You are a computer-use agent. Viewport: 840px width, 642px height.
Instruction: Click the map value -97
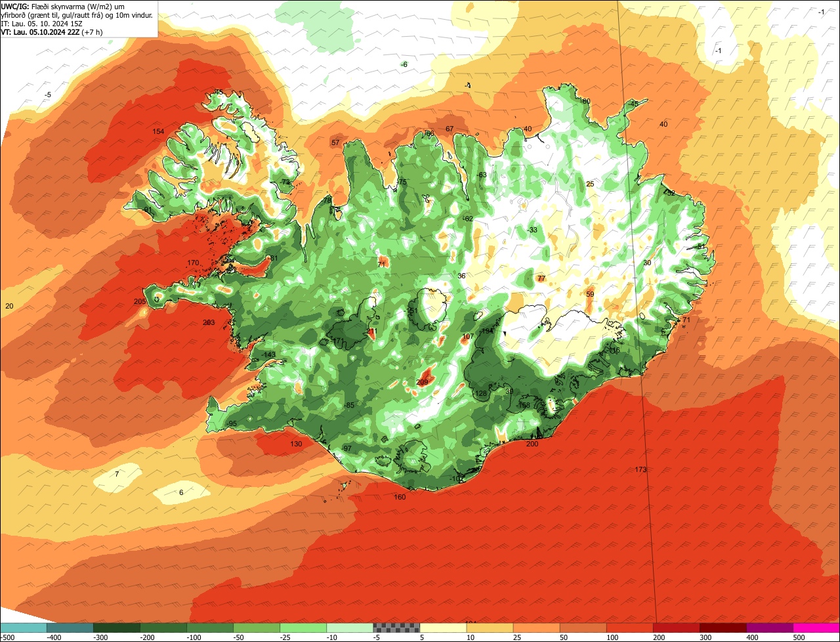coord(346,448)
